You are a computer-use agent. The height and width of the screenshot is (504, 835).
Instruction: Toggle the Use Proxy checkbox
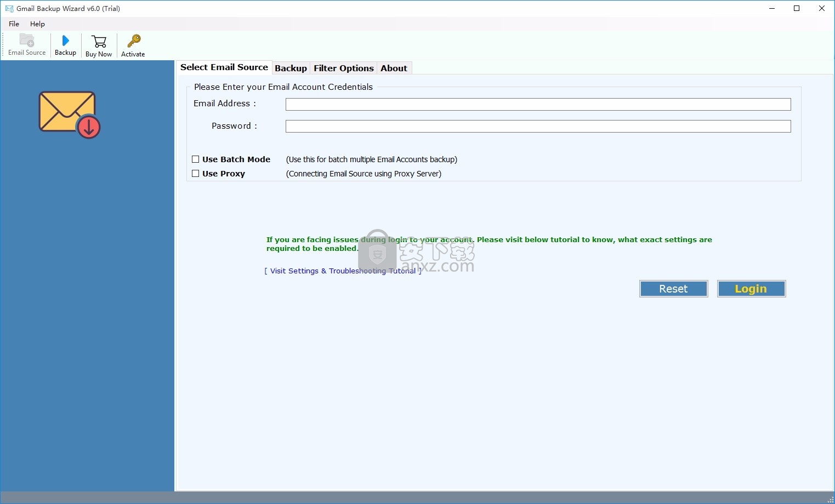(195, 174)
